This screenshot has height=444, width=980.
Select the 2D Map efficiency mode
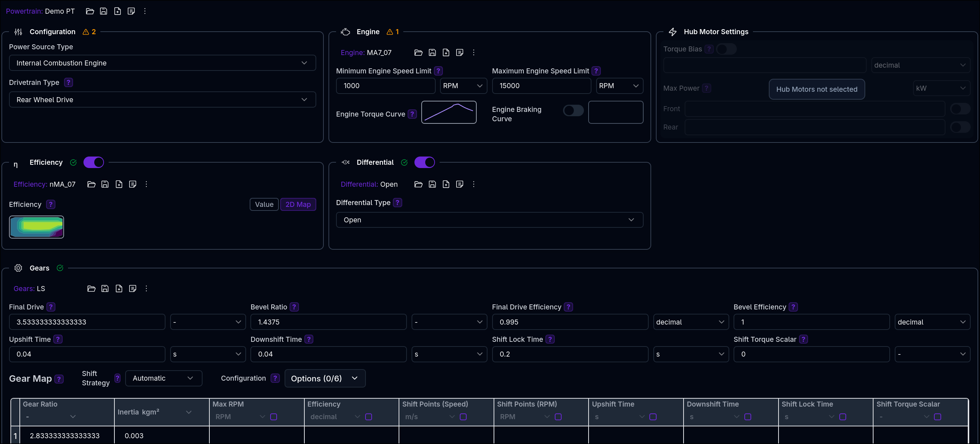(x=298, y=204)
